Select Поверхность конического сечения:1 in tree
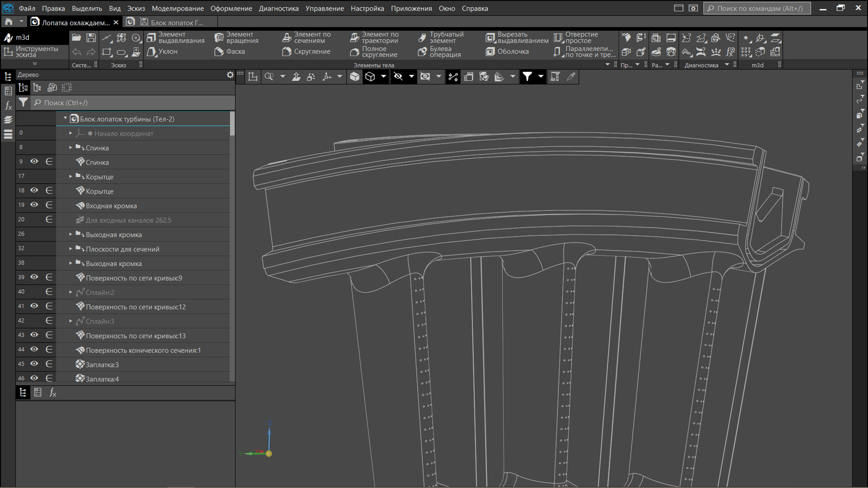868x488 pixels. (x=143, y=350)
